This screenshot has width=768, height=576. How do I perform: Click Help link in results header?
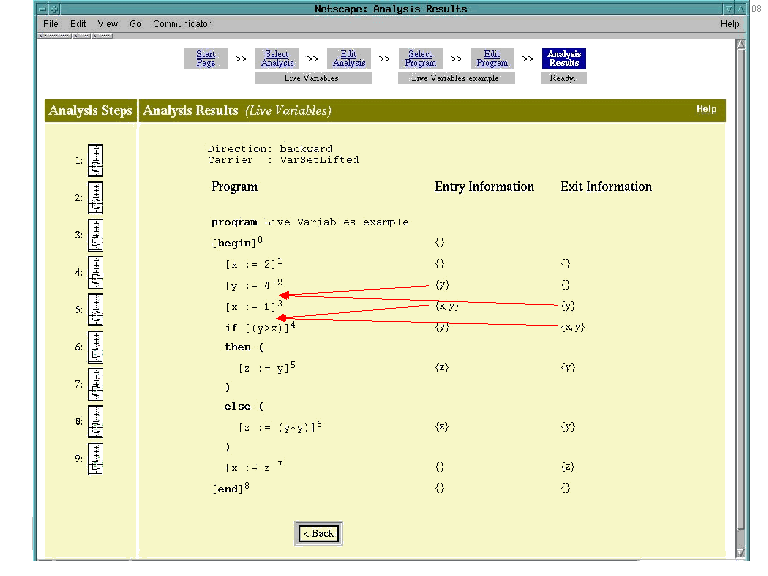pos(706,109)
